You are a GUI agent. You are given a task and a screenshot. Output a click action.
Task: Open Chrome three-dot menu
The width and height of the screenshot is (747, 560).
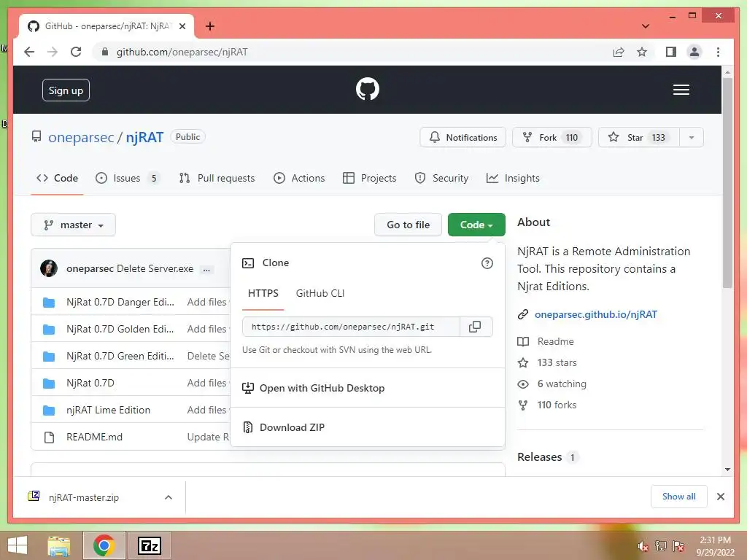point(718,52)
